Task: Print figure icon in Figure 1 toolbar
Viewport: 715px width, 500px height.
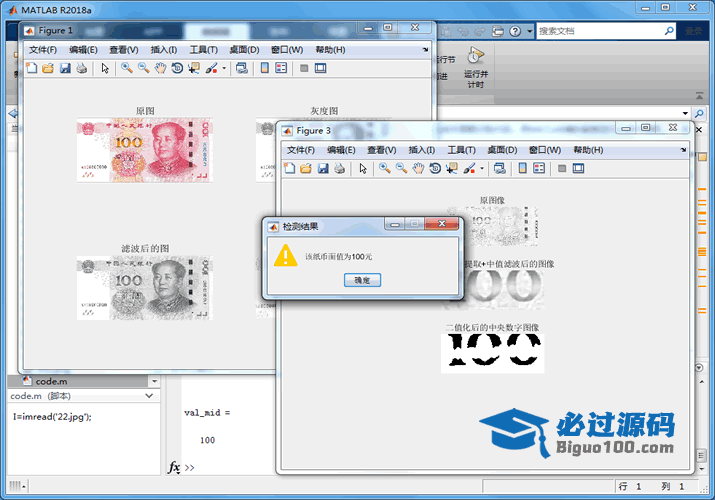Action: [82, 68]
